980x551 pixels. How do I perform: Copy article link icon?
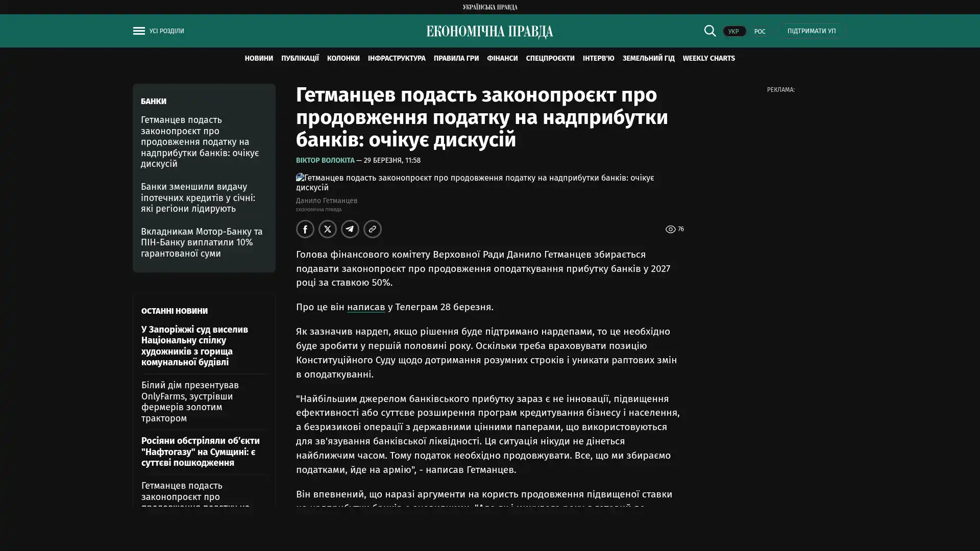tap(373, 229)
